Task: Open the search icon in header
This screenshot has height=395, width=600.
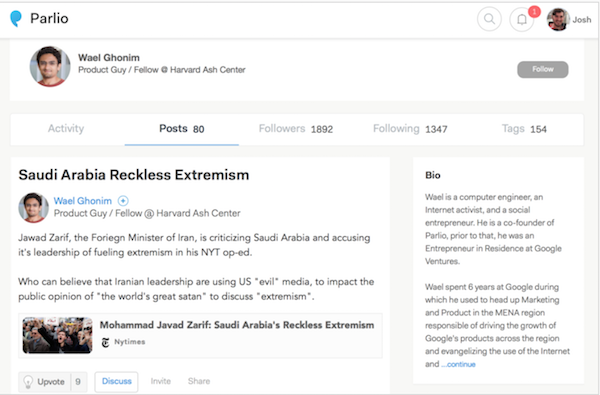Action: click(x=489, y=19)
